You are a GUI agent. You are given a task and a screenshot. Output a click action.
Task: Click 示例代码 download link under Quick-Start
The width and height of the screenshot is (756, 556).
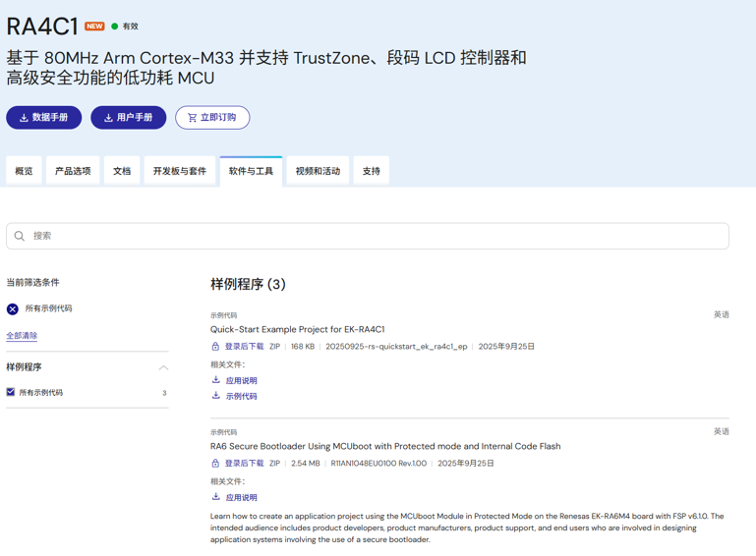click(242, 396)
